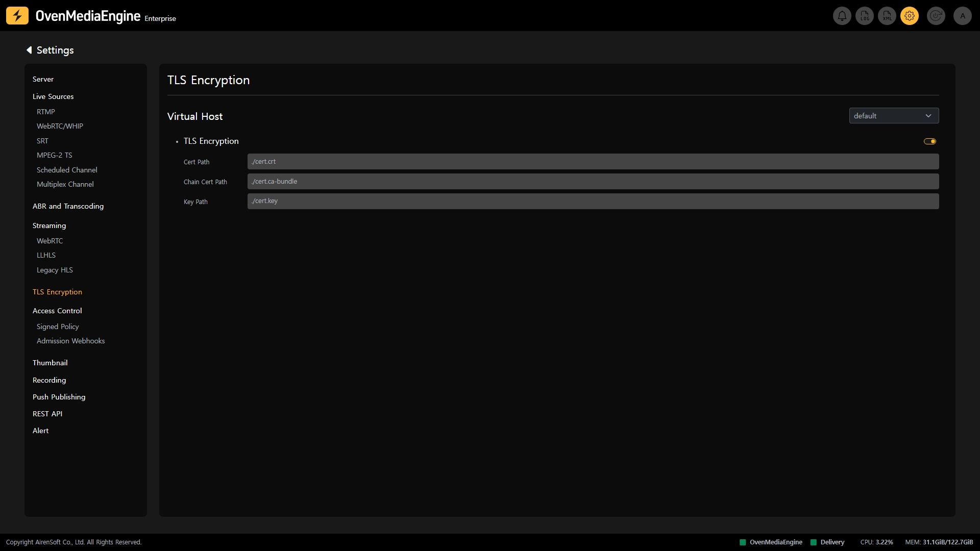Click the OvenMediaEngine lightning logo
980x551 pixels.
click(x=17, y=16)
